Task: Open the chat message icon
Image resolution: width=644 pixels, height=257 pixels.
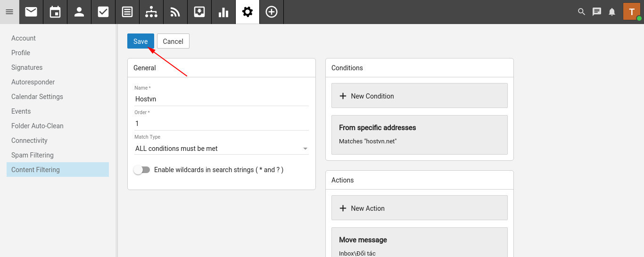Action: coord(597,12)
